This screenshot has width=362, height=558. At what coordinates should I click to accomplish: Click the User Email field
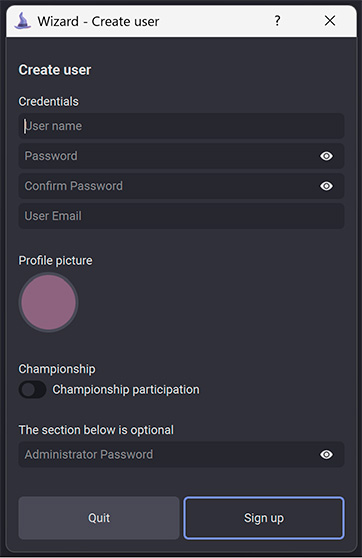point(181,216)
